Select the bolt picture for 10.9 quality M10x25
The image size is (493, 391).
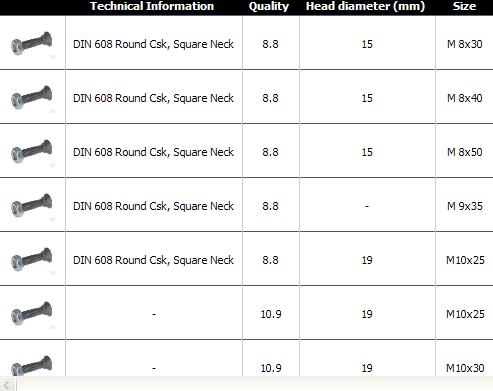click(32, 313)
